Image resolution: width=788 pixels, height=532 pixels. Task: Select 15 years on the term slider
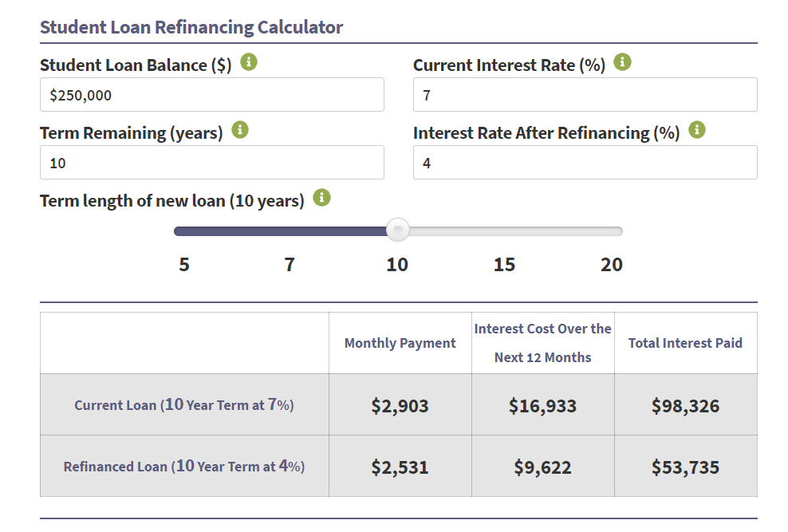tap(504, 265)
